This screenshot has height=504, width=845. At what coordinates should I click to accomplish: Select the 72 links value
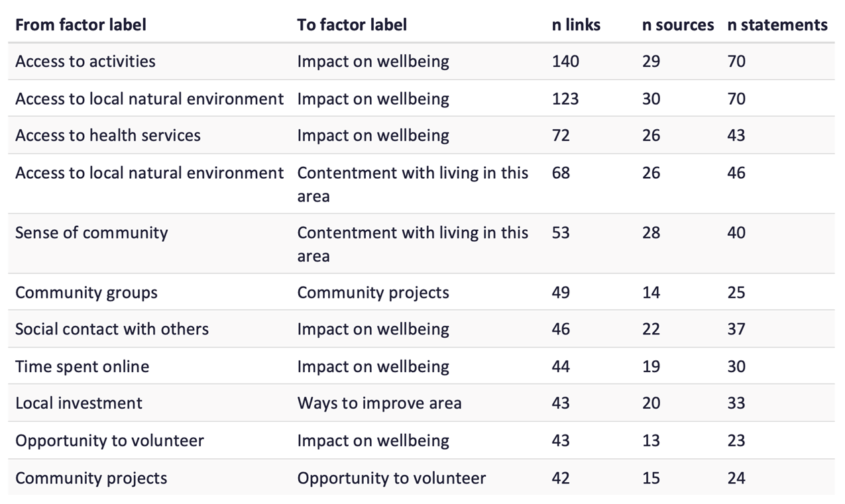pos(561,136)
